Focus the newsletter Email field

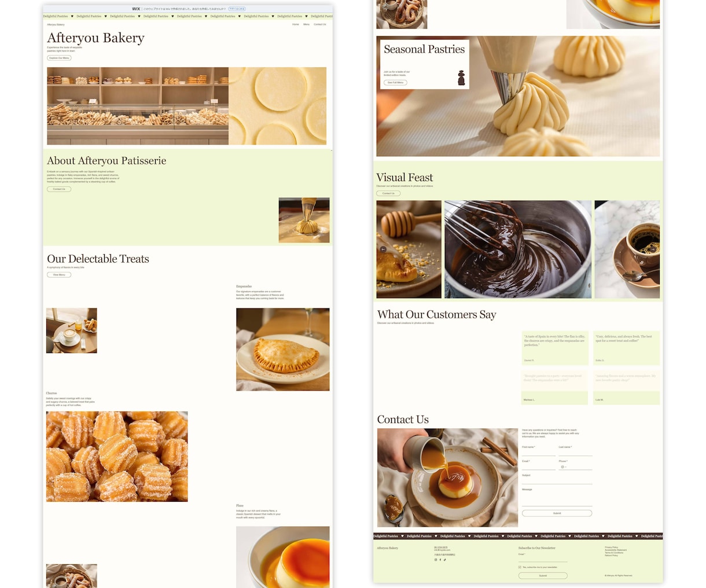click(543, 559)
